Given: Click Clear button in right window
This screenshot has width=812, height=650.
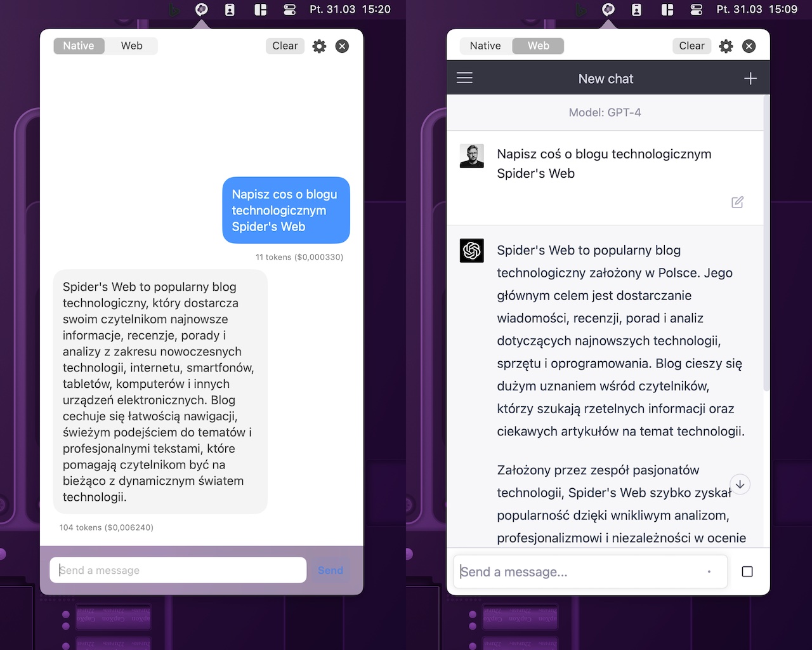Looking at the screenshot, I should [x=691, y=46].
